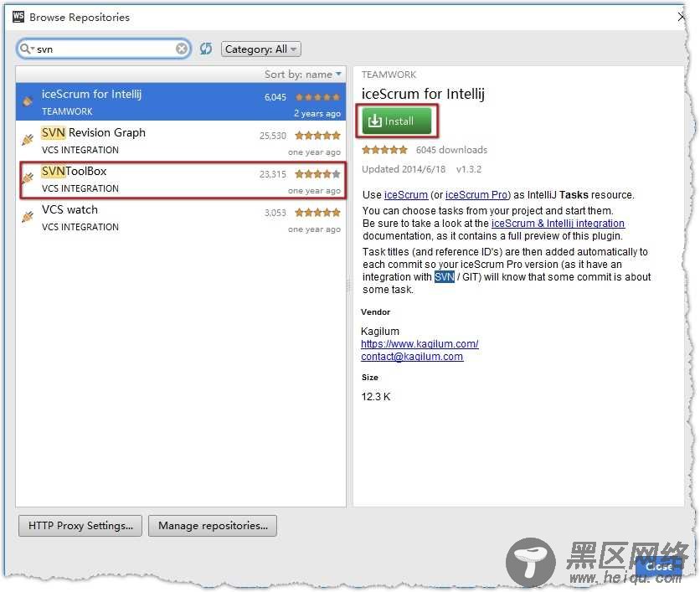Screen dimensions: 700x592
Task: Select the VCS watch plugin
Action: [181, 219]
